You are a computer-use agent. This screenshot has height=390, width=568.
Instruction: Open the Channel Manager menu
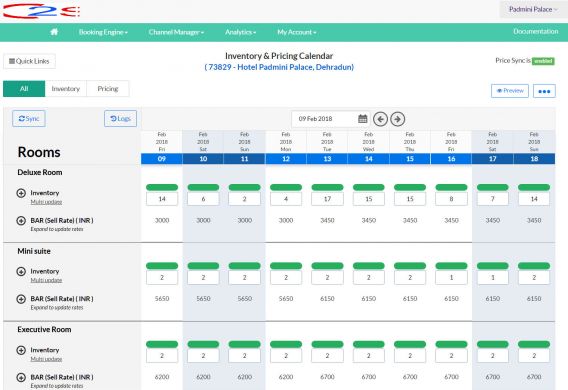(176, 32)
